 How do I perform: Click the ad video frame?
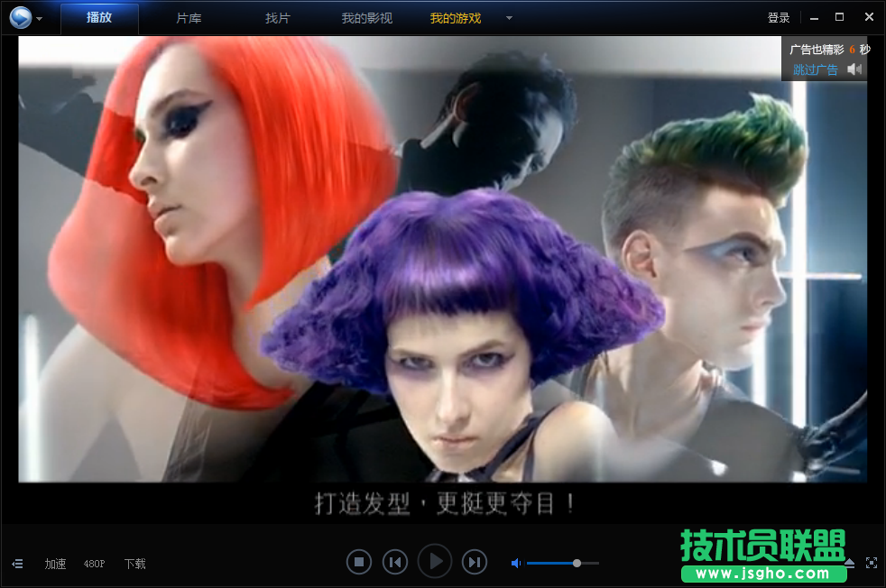point(442,259)
